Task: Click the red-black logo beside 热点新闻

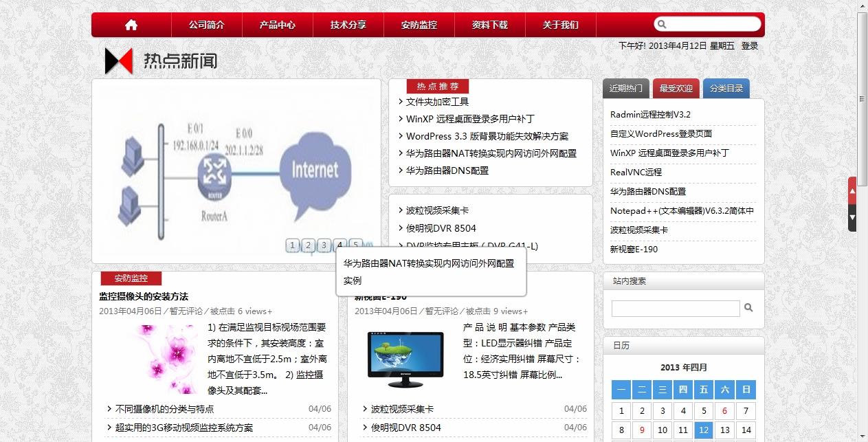Action: tap(118, 61)
